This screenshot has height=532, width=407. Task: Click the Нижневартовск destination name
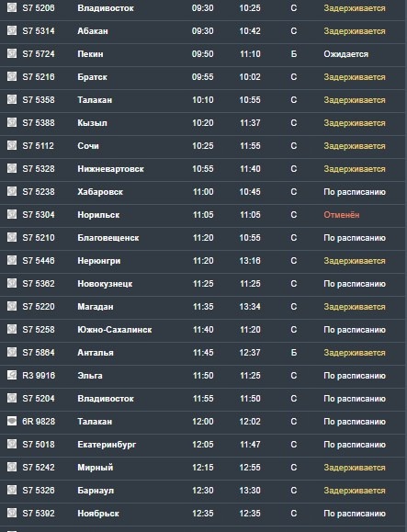coord(110,169)
